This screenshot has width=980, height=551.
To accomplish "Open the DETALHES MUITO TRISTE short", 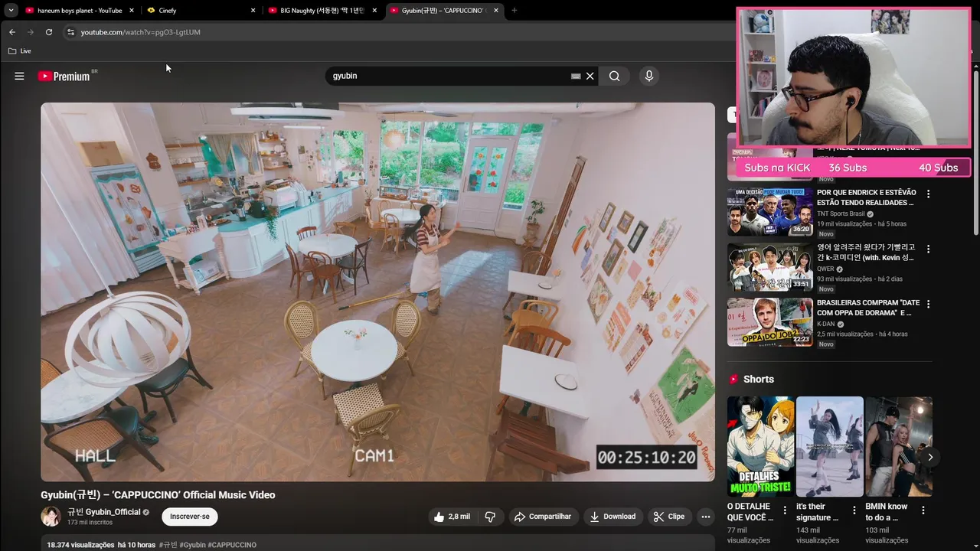I will [x=760, y=447].
